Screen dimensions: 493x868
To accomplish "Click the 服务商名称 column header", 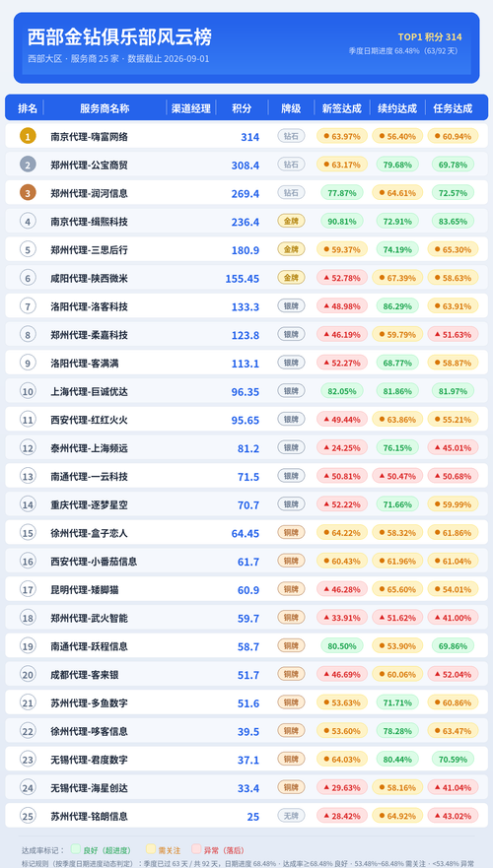I will coord(105,108).
